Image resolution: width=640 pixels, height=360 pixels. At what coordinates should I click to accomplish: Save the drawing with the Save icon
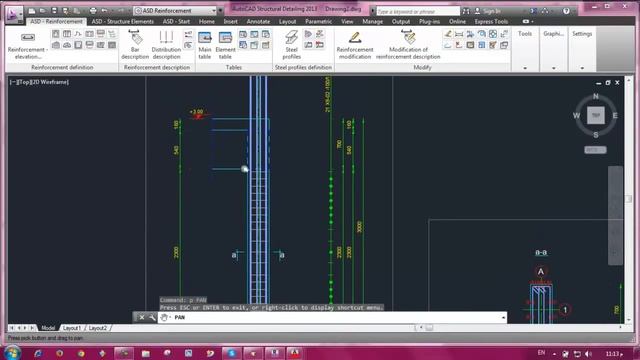pos(54,11)
